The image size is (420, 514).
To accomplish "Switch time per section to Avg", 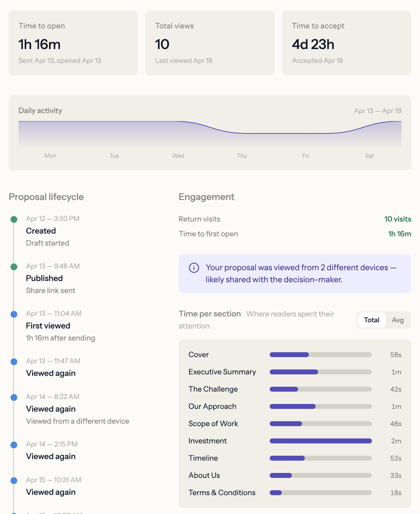I will pos(397,320).
